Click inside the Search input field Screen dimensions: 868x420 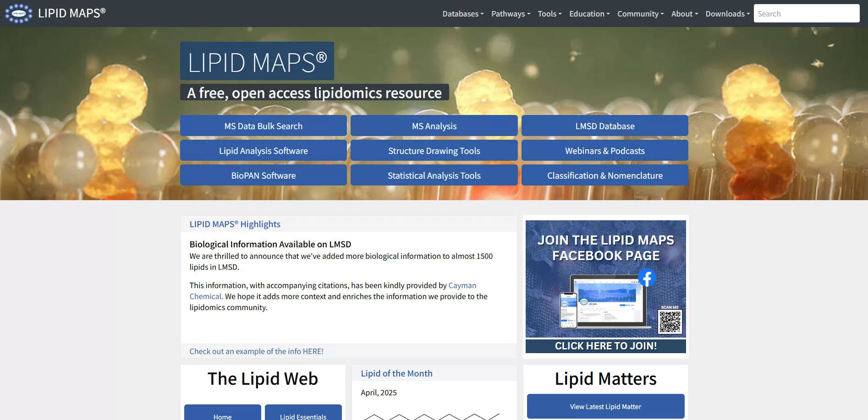coord(807,13)
